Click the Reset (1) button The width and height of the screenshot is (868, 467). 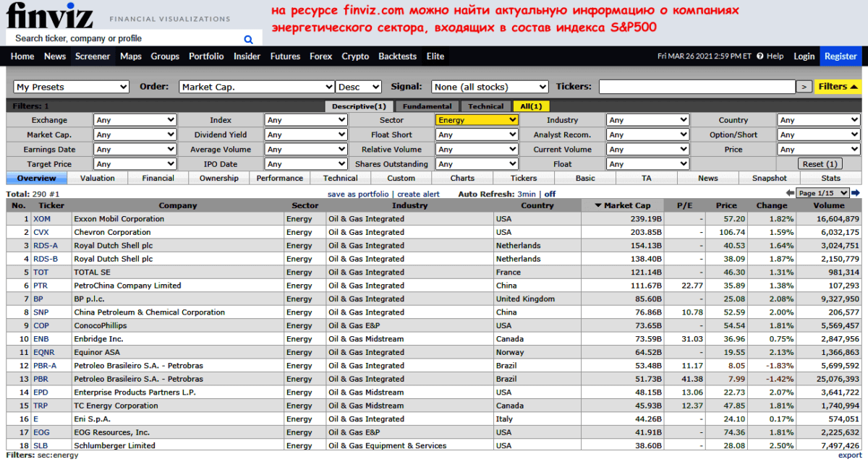[x=821, y=164]
